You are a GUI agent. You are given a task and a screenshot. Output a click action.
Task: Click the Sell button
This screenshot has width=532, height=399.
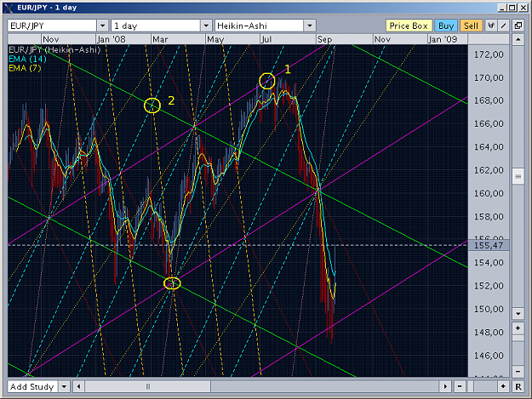click(x=471, y=26)
